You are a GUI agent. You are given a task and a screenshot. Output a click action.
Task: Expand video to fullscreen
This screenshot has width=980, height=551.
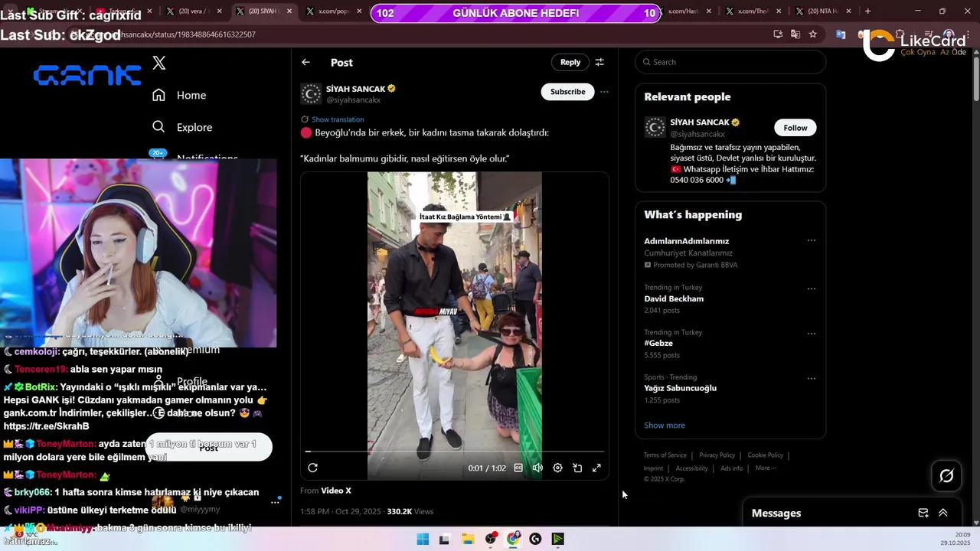click(x=596, y=468)
